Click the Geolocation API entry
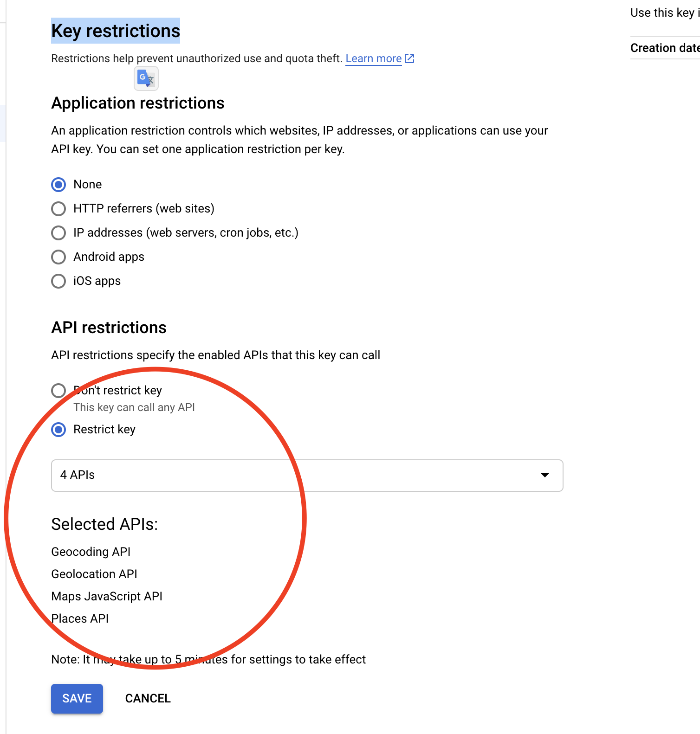 click(94, 574)
